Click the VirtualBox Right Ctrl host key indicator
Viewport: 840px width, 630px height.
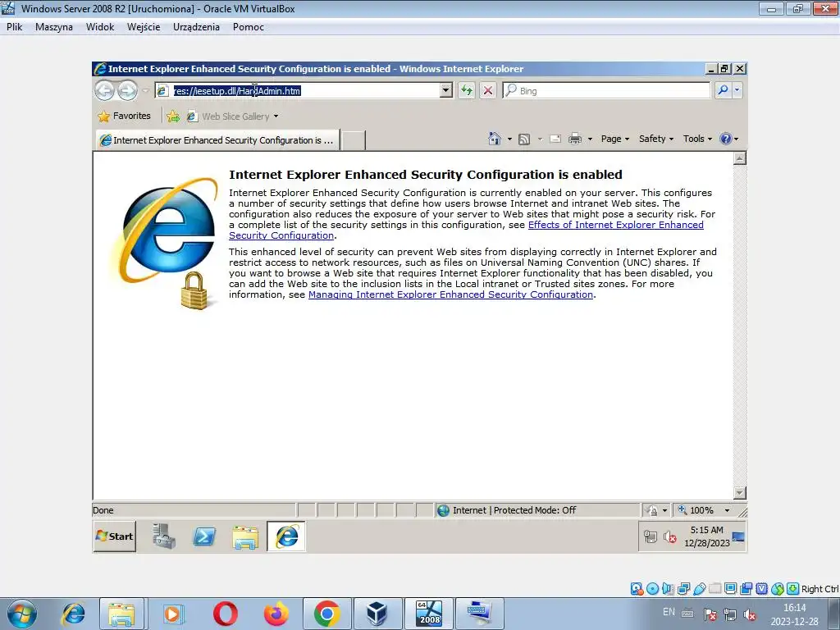pos(819,589)
